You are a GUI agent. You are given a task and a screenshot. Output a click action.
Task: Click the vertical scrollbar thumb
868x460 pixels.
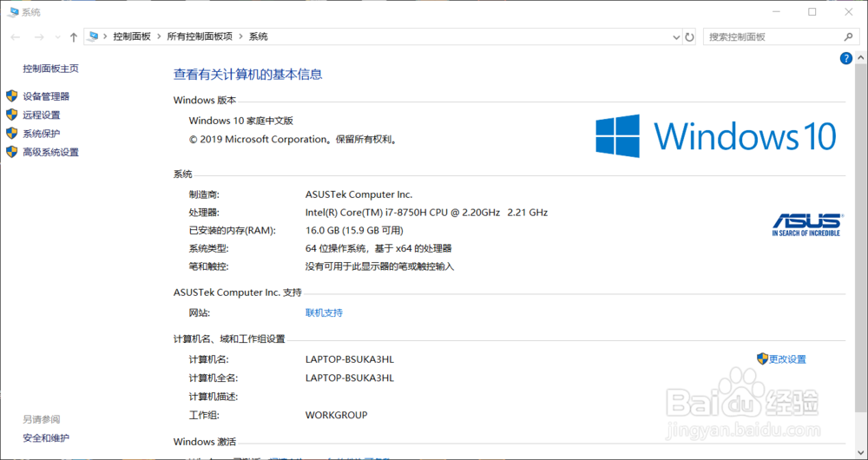[x=861, y=238]
